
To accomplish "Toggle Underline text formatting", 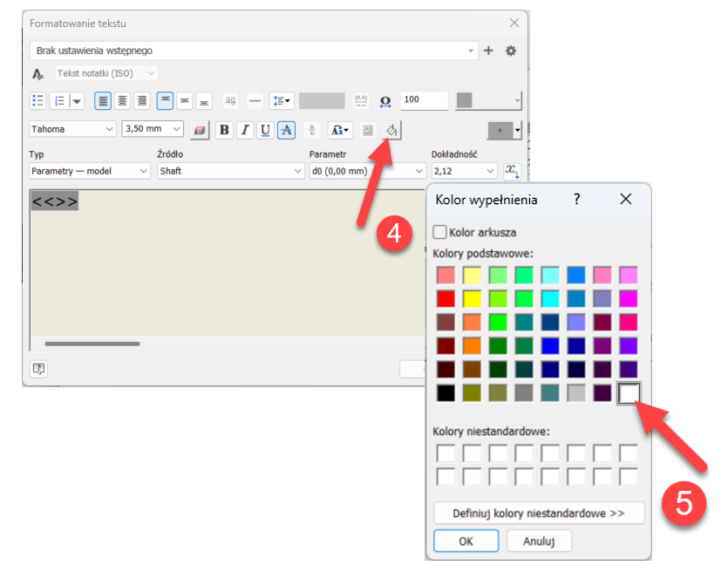I will [x=265, y=130].
